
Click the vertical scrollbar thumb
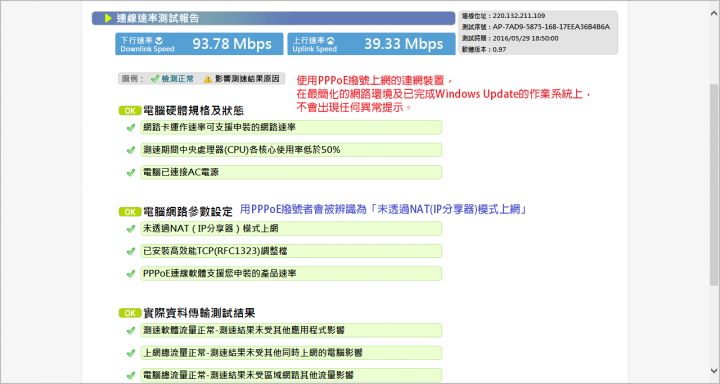(x=714, y=185)
